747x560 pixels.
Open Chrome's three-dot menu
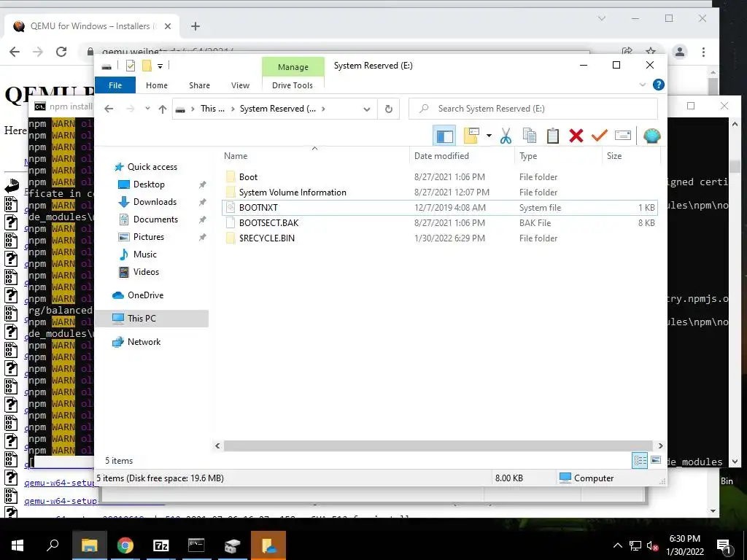click(703, 52)
